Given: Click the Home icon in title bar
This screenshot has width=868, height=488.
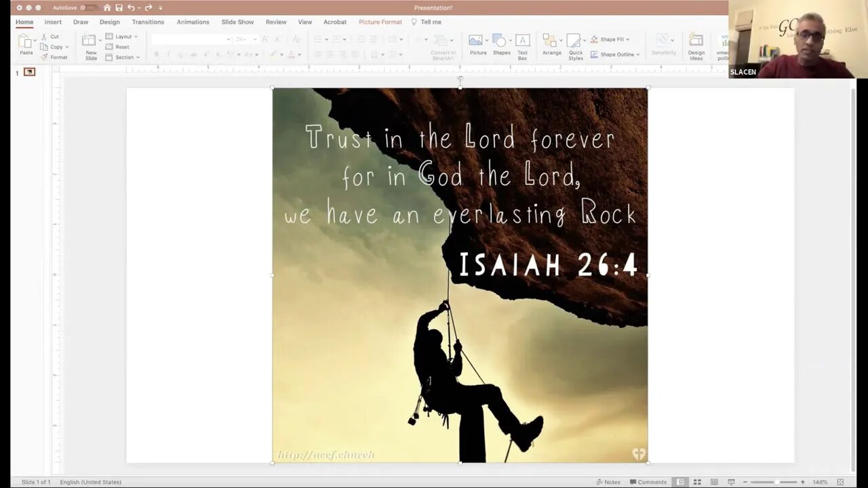Looking at the screenshot, I should [x=107, y=7].
